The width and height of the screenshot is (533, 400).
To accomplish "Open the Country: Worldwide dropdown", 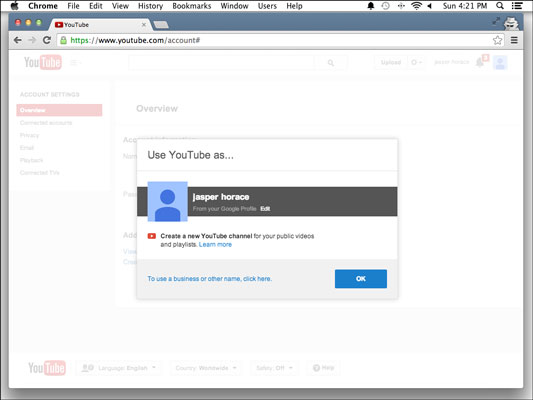I will point(206,368).
